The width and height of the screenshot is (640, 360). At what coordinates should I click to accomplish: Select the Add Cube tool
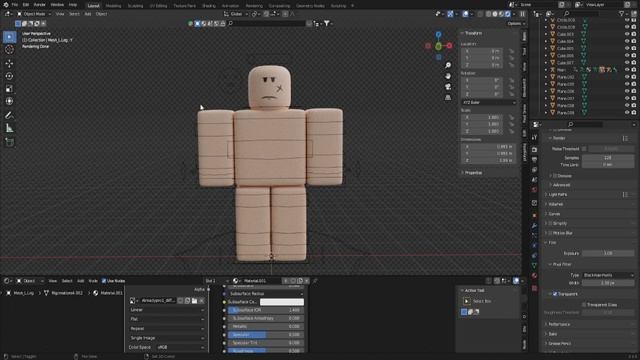pyautogui.click(x=9, y=142)
